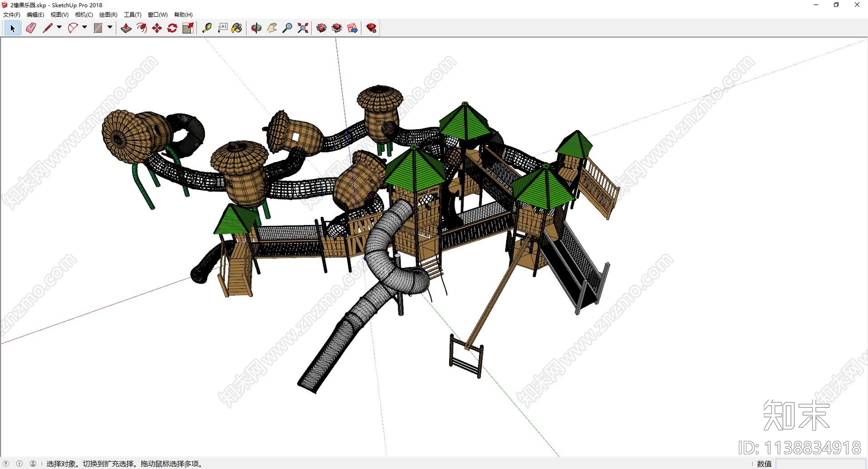Select the Eraser tool
868x469 pixels.
click(31, 28)
